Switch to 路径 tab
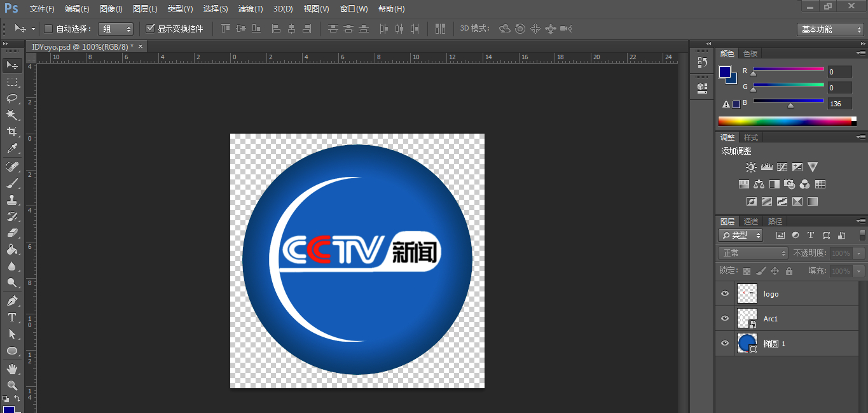This screenshot has width=868, height=413. 775,221
